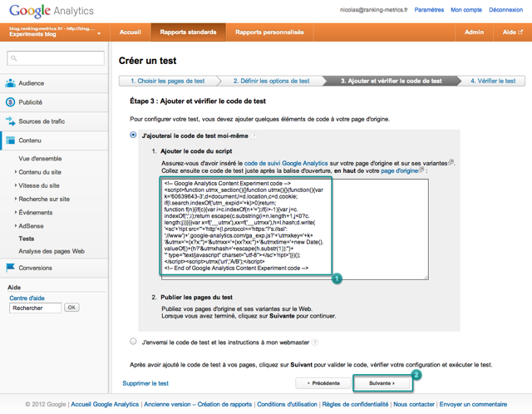Expand Recherche sur site submenu

(x=16, y=199)
